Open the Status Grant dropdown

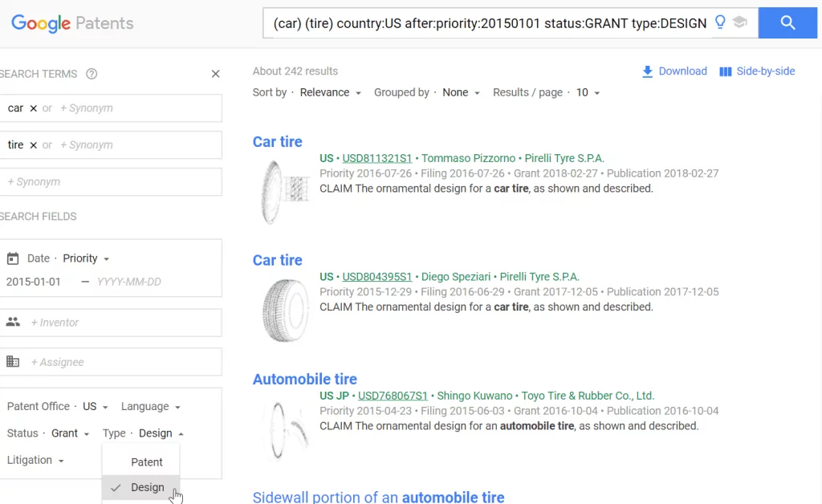[70, 433]
